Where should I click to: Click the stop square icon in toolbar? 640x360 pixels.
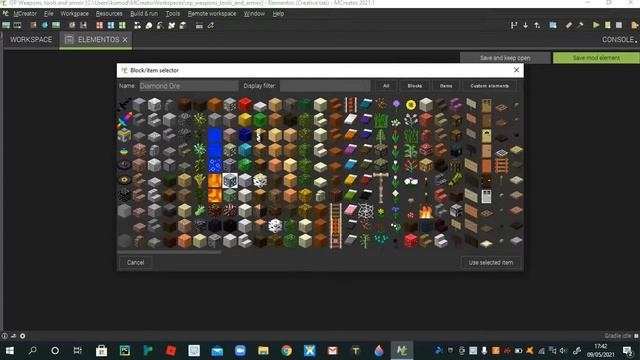tap(619, 25)
